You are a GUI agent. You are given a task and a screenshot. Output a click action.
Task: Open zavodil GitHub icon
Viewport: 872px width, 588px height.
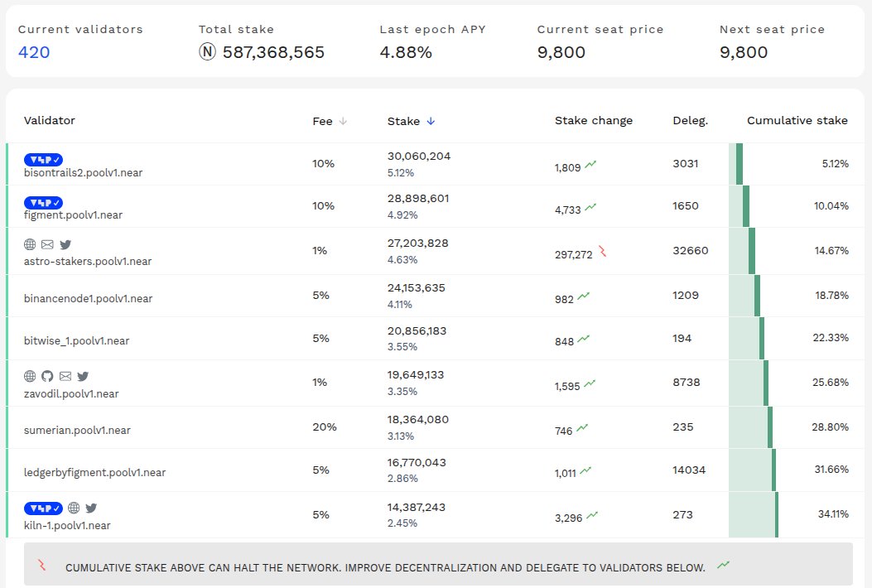pyautogui.click(x=47, y=376)
